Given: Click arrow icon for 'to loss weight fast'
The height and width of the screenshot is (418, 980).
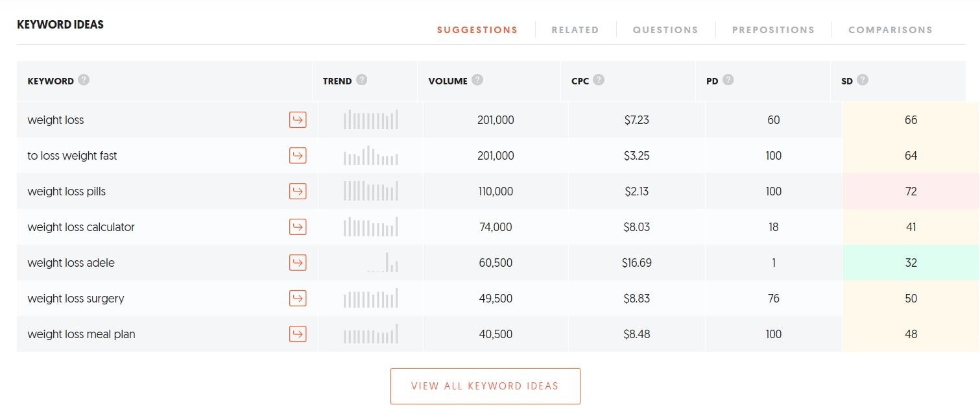Looking at the screenshot, I should (298, 156).
